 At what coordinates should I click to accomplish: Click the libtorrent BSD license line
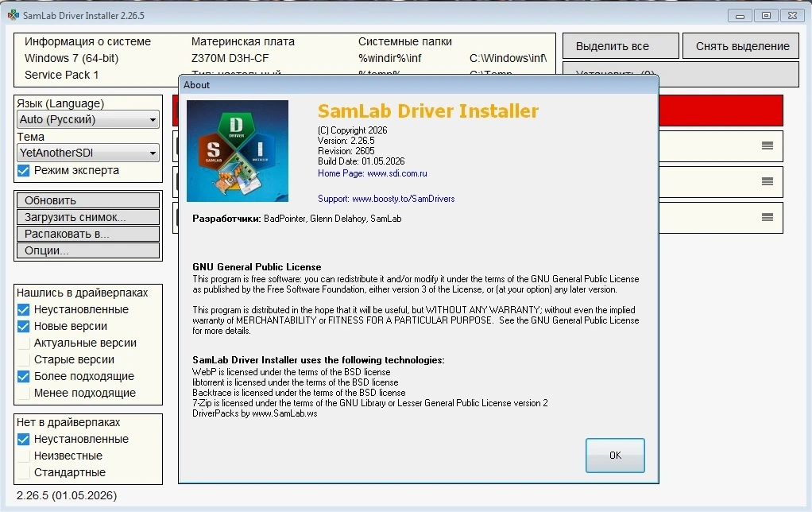pos(296,382)
